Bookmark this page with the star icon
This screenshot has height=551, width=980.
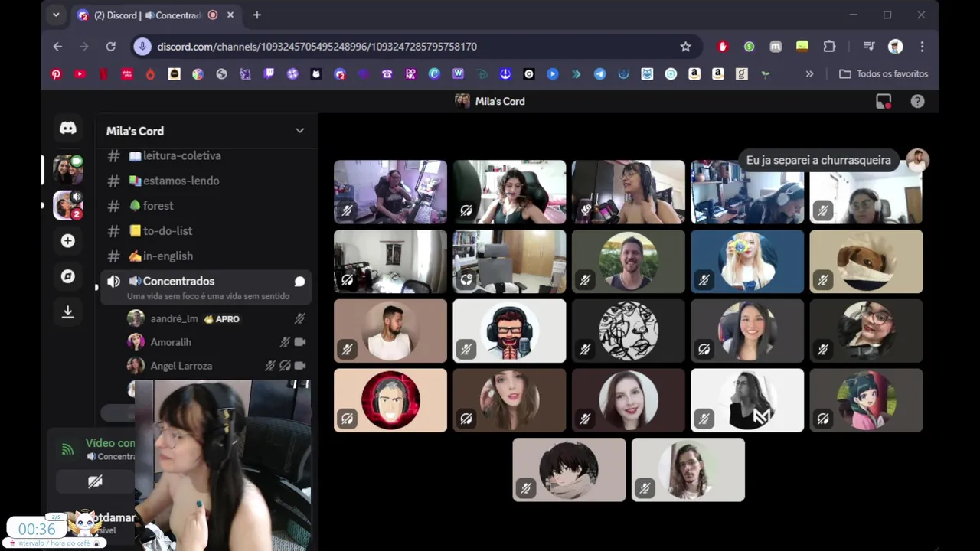coord(685,47)
